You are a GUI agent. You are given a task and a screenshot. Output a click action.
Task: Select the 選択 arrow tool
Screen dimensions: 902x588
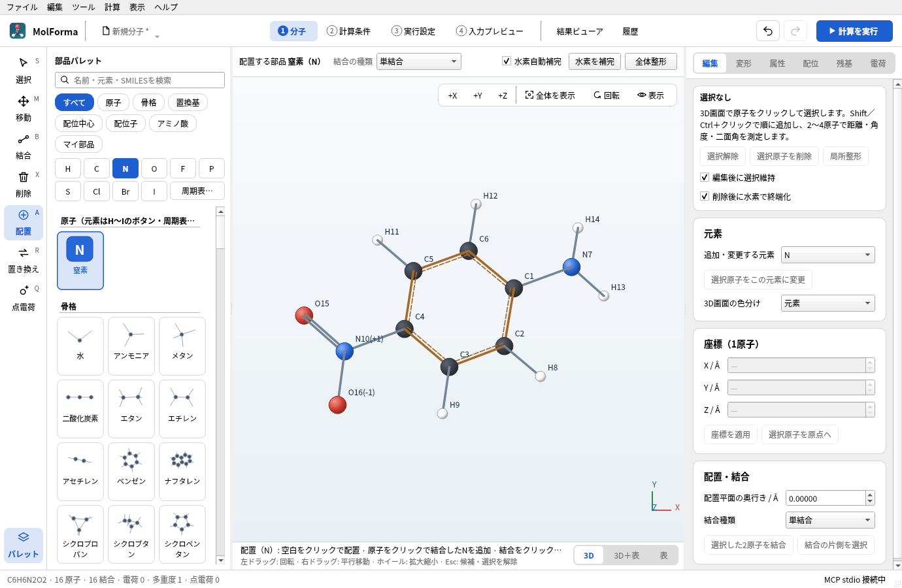(24, 71)
